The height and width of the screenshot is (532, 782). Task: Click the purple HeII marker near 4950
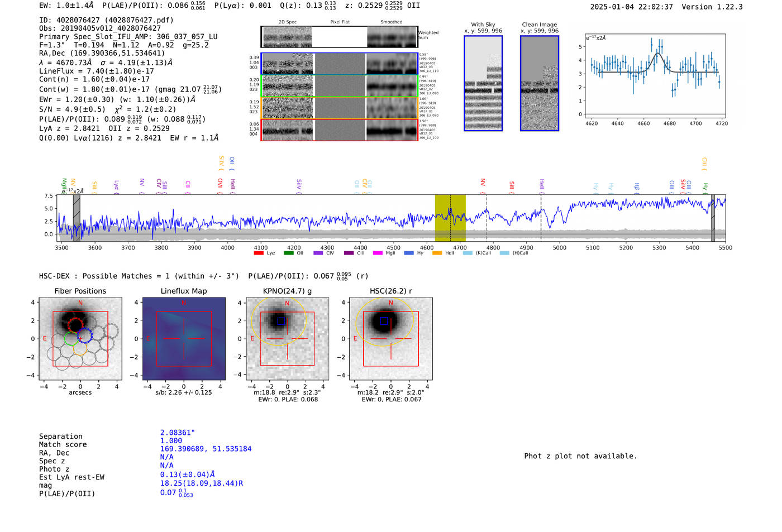(541, 185)
